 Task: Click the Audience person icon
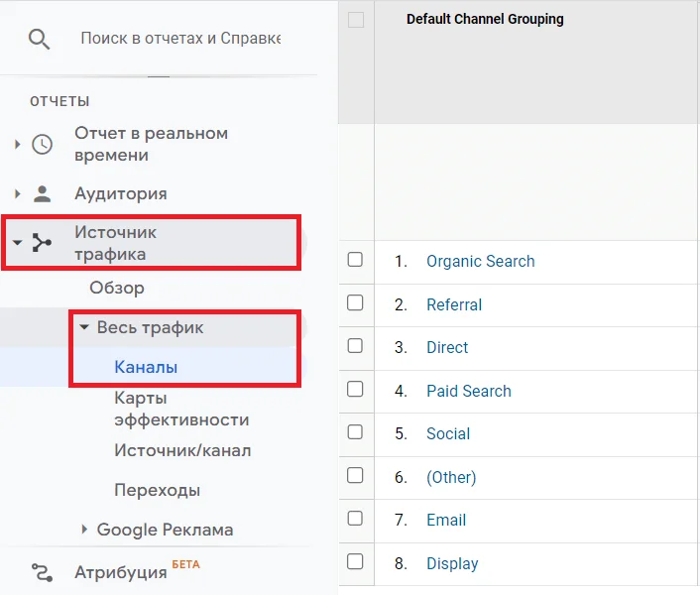tap(42, 193)
